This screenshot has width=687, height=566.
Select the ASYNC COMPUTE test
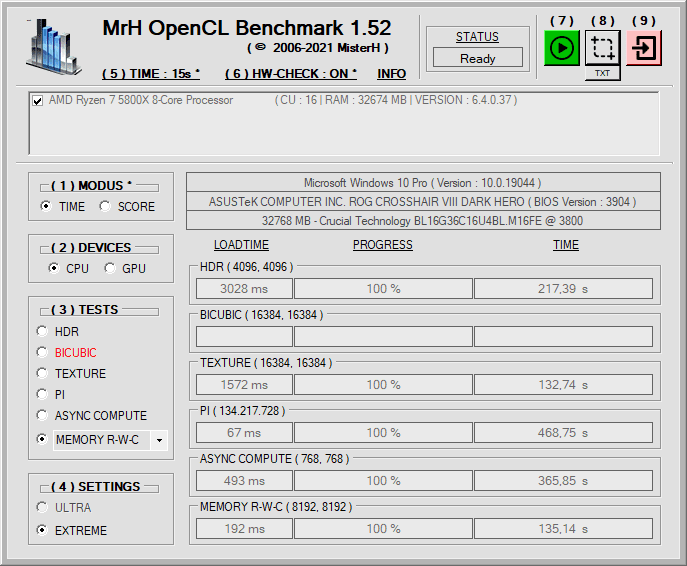pos(42,415)
